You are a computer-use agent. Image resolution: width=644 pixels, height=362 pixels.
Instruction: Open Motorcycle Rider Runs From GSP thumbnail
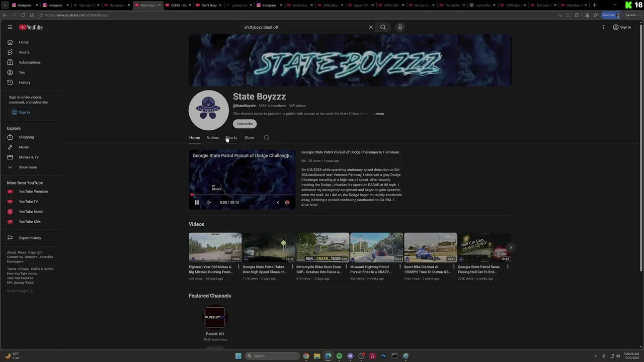coord(323,247)
